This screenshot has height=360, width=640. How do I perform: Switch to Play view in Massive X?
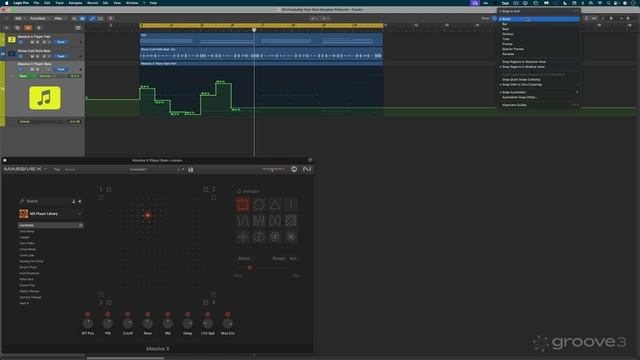[57, 169]
